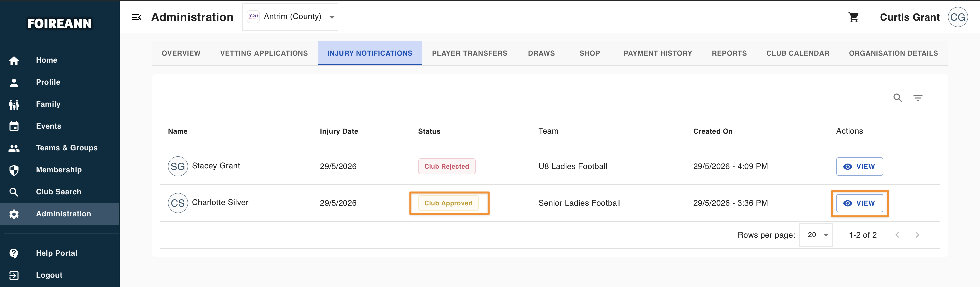View Charlotte Silver's injury notification
This screenshot has width=980, height=287.
pos(859,203)
